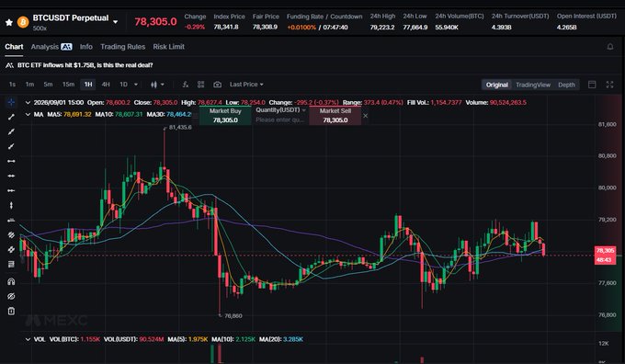Click the panel layout icon beside Depth
This screenshot has height=364, width=625.
click(x=592, y=85)
